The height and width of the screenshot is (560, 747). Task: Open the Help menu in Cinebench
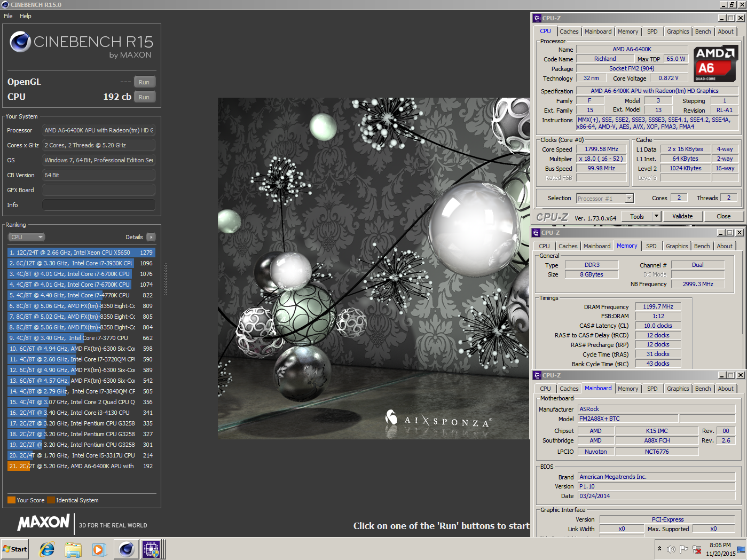click(26, 16)
